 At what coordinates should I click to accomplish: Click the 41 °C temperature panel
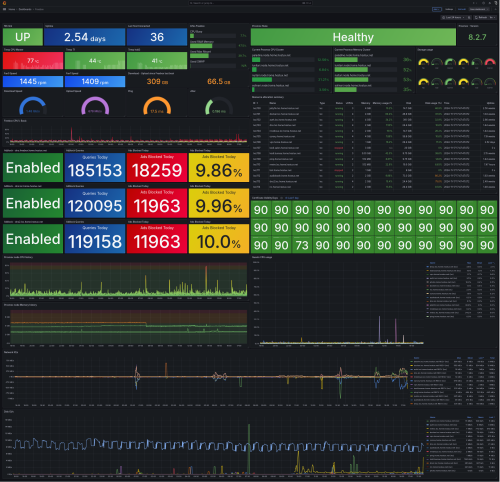[x=157, y=61]
